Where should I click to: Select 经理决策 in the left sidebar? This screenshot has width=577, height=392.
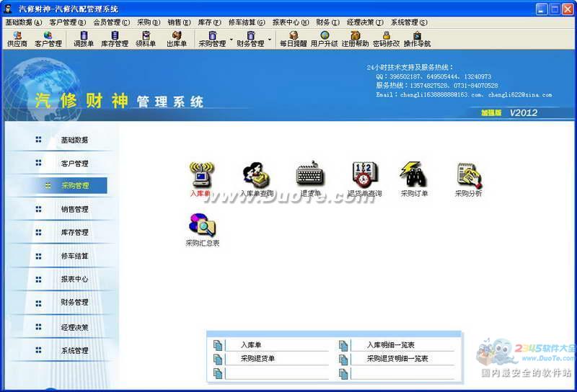pos(74,327)
